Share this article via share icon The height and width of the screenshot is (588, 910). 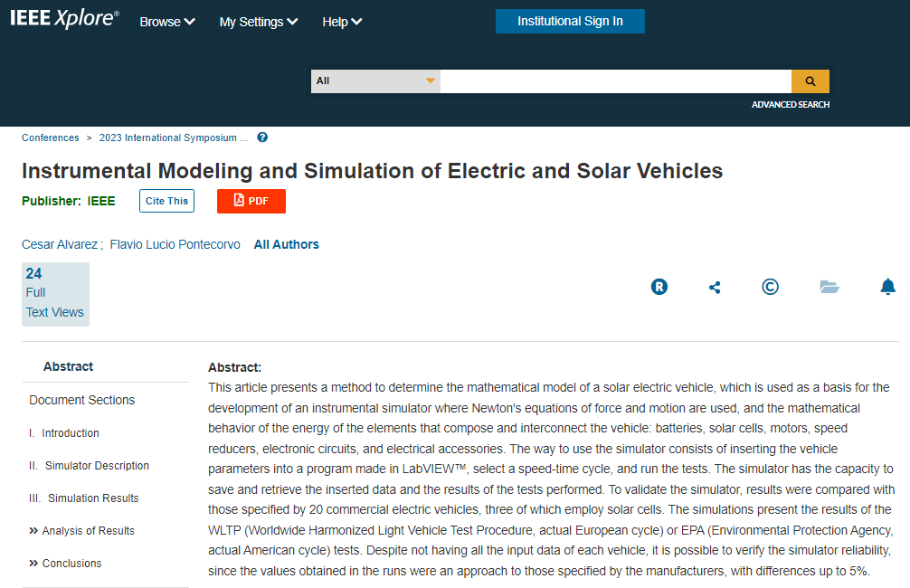[715, 287]
